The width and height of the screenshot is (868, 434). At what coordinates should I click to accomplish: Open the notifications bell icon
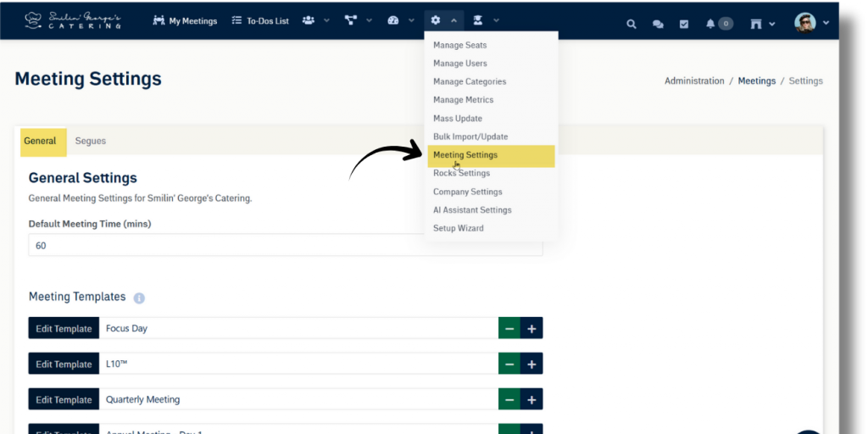pos(710,24)
